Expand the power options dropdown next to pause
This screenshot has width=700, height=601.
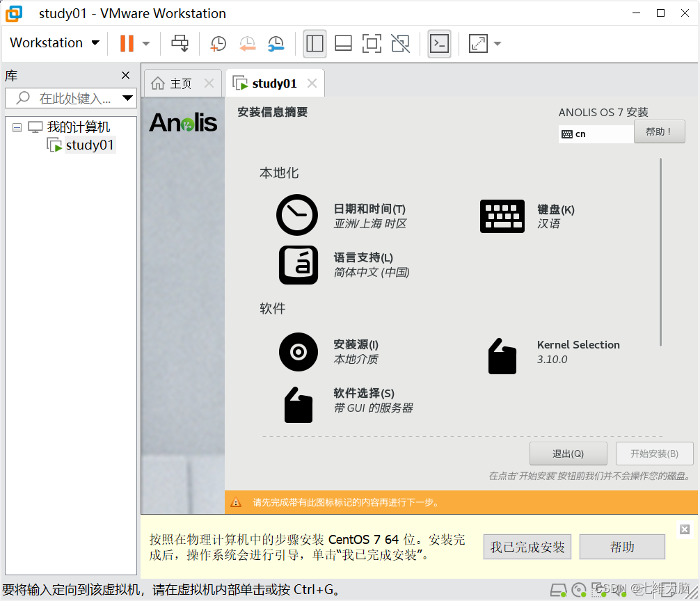click(x=146, y=44)
